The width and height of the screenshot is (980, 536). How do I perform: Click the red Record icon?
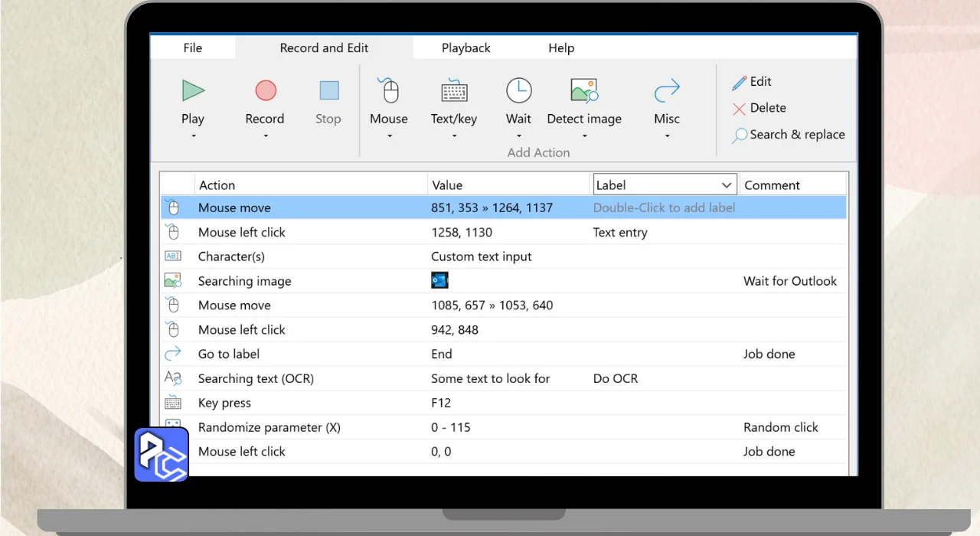tap(265, 91)
